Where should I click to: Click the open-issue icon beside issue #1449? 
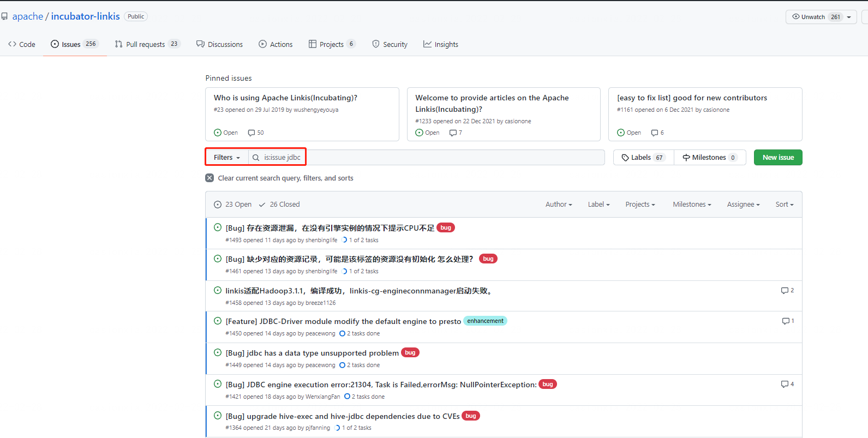coord(218,353)
